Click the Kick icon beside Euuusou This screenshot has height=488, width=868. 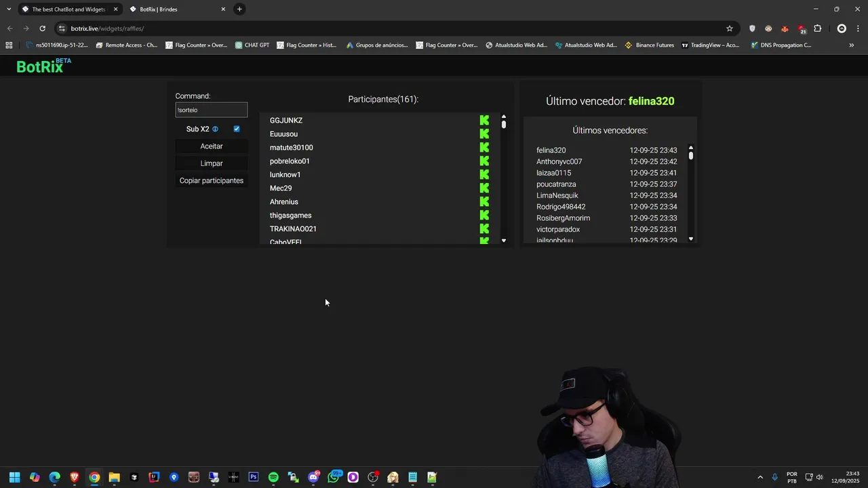484,134
